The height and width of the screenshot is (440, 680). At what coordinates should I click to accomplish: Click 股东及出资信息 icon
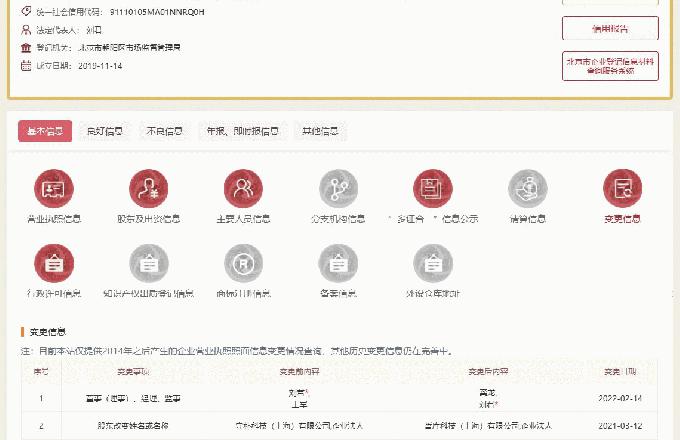tap(149, 189)
